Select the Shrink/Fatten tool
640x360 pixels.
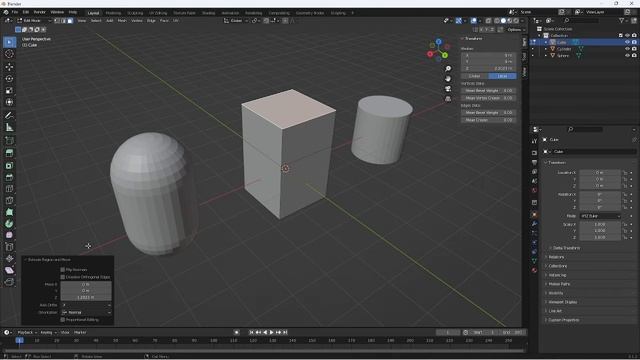coord(9,258)
